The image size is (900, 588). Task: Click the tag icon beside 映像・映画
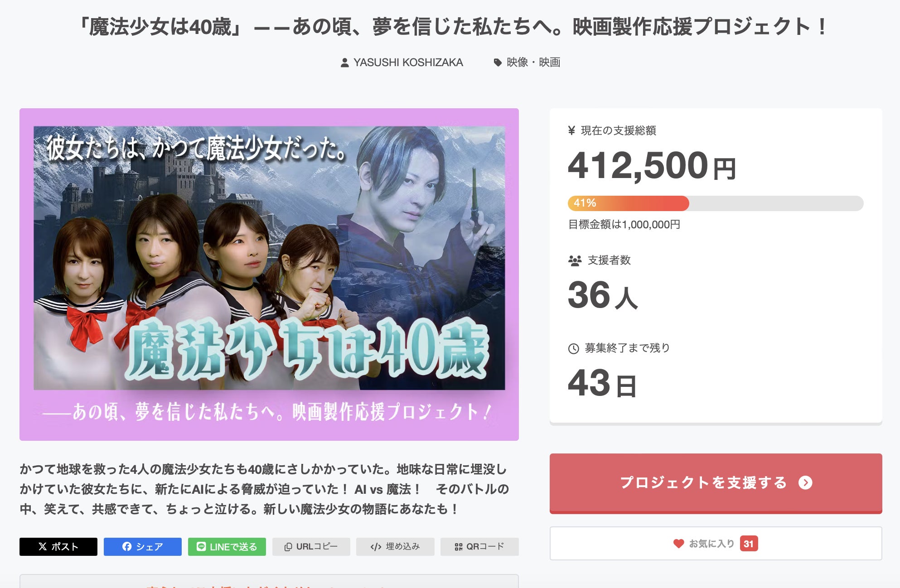click(498, 63)
